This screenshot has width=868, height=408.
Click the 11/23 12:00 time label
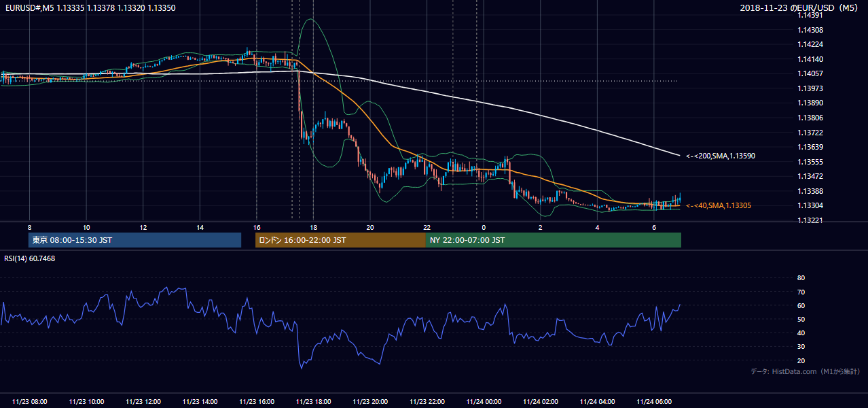[143, 401]
